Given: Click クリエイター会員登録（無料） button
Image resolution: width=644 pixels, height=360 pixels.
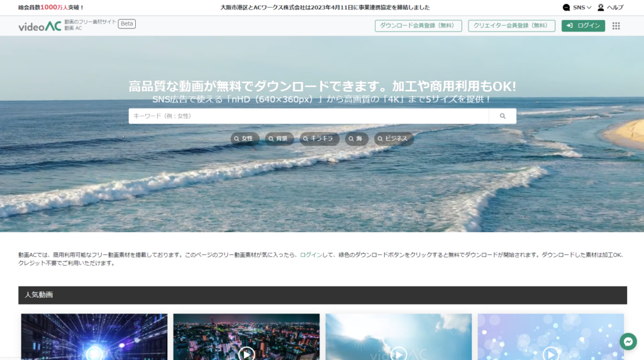Looking at the screenshot, I should [511, 25].
